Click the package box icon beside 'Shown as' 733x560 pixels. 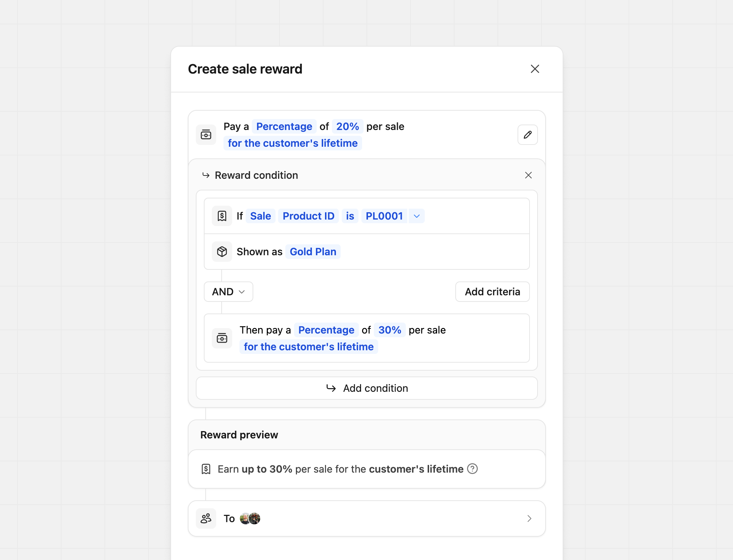[222, 252]
